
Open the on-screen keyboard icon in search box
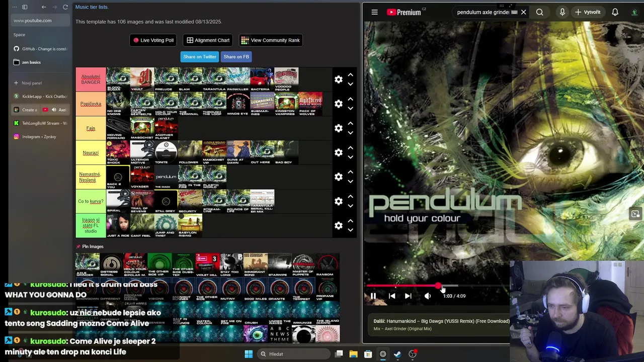coord(514,12)
